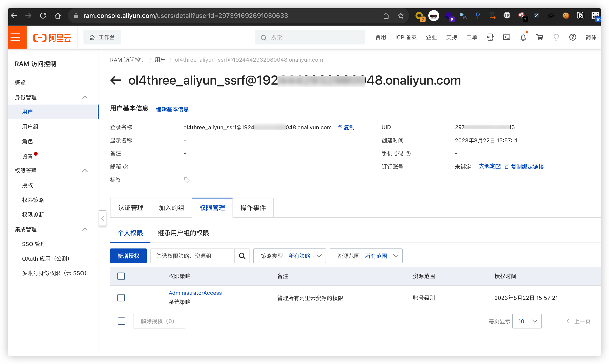The width and height of the screenshot is (609, 364).
Task: Toggle the bottom select-all checkbox
Action: point(122,321)
